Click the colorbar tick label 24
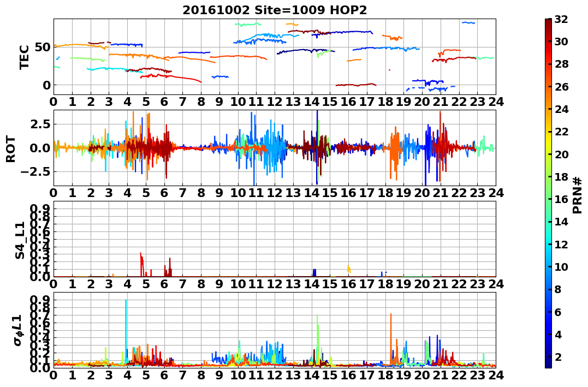The height and width of the screenshot is (387, 588). click(561, 109)
